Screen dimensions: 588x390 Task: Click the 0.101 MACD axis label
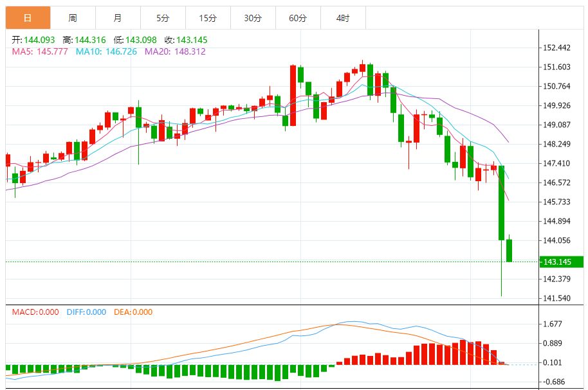[x=553, y=362]
